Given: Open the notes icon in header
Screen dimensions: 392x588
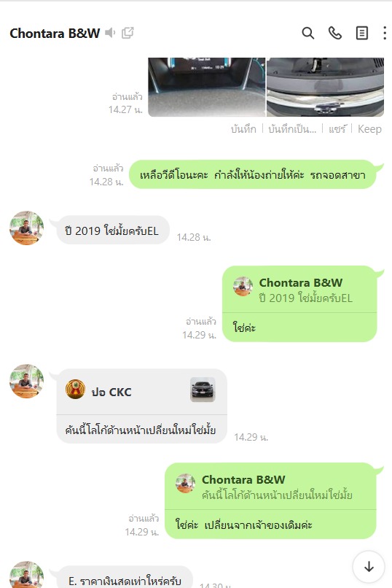Looking at the screenshot, I should (x=361, y=33).
